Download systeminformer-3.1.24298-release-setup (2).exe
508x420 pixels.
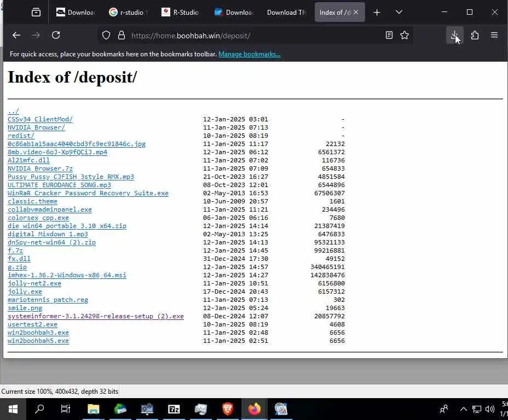tap(96, 316)
